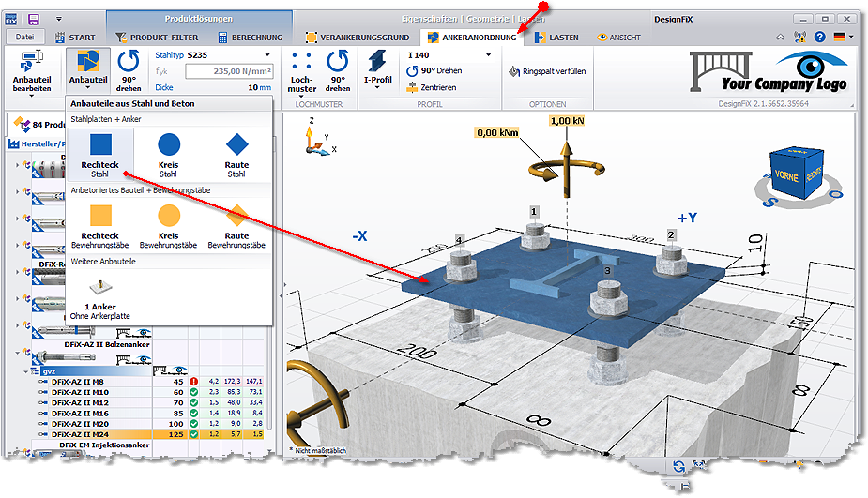The image size is (868, 498).
Task: Click the purple save icon in title bar
Action: (33, 20)
